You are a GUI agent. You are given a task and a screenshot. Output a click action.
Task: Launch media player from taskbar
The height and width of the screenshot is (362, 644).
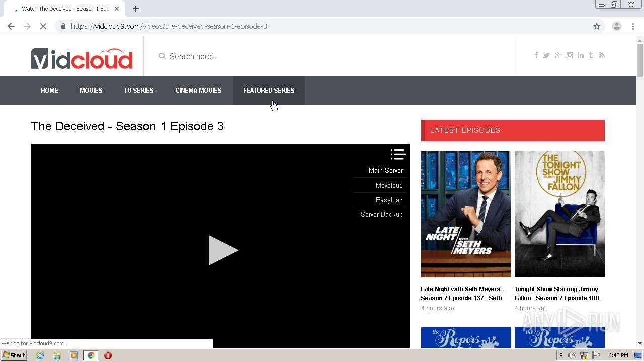click(74, 355)
